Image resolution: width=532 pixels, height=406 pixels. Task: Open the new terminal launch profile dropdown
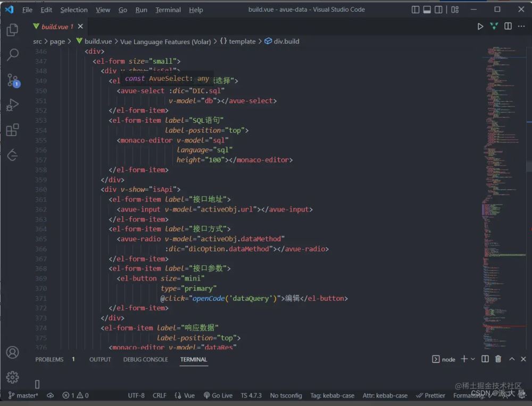pos(472,359)
